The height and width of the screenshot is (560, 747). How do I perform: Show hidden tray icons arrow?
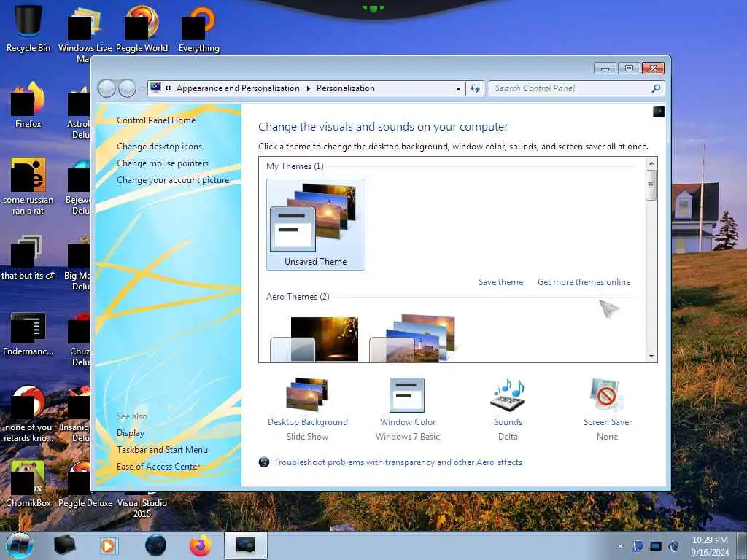pos(620,546)
